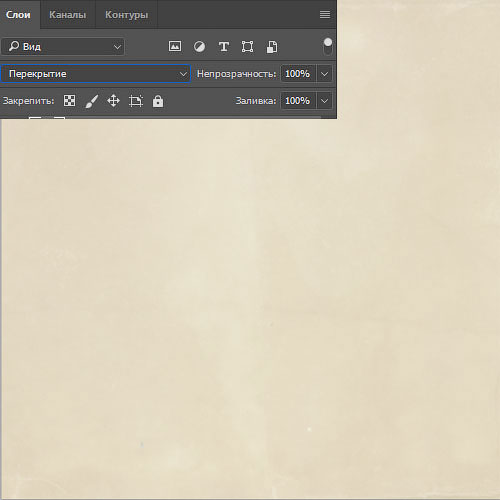
Task: Filter by adjustment layers icon
Action: coord(199,47)
